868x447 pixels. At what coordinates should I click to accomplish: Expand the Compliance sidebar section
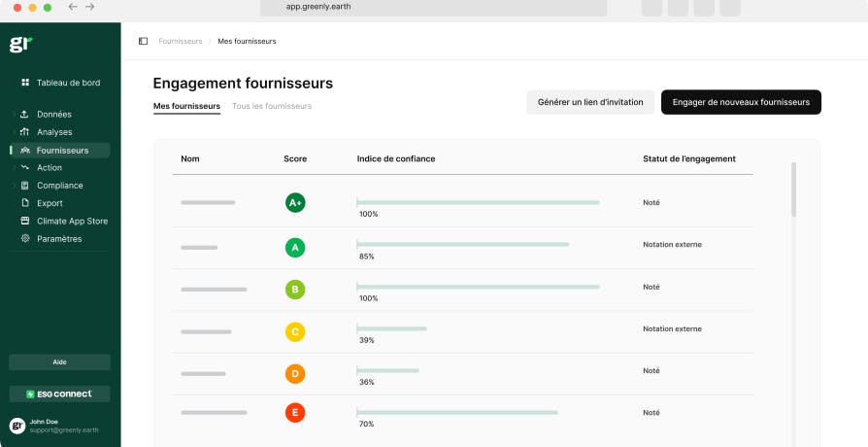click(x=14, y=186)
